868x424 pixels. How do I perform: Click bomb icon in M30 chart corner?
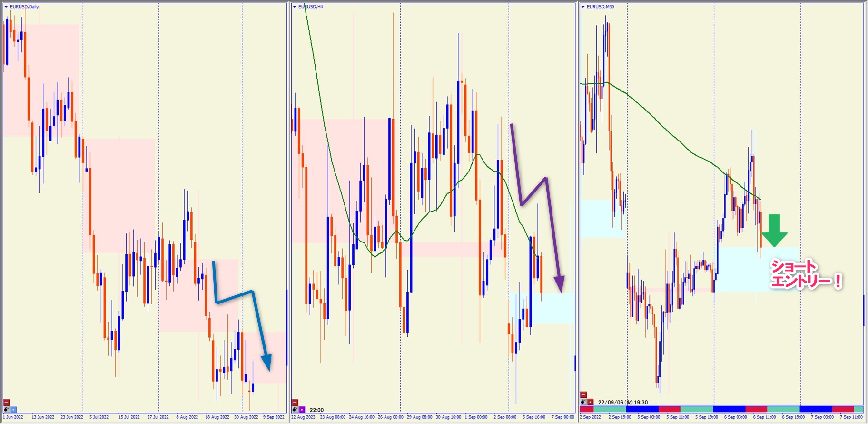[x=583, y=402]
